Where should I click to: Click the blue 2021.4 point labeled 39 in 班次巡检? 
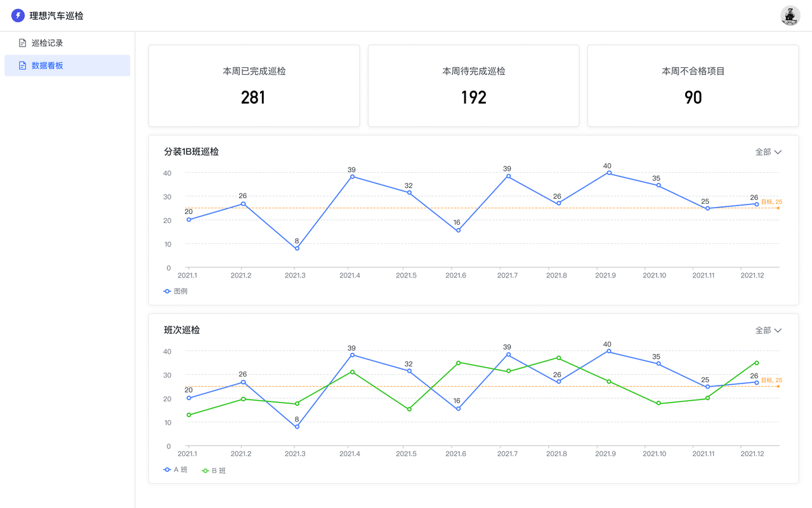coord(352,355)
